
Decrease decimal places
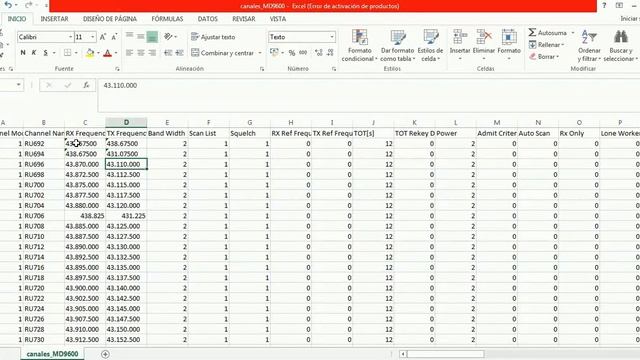click(x=330, y=53)
